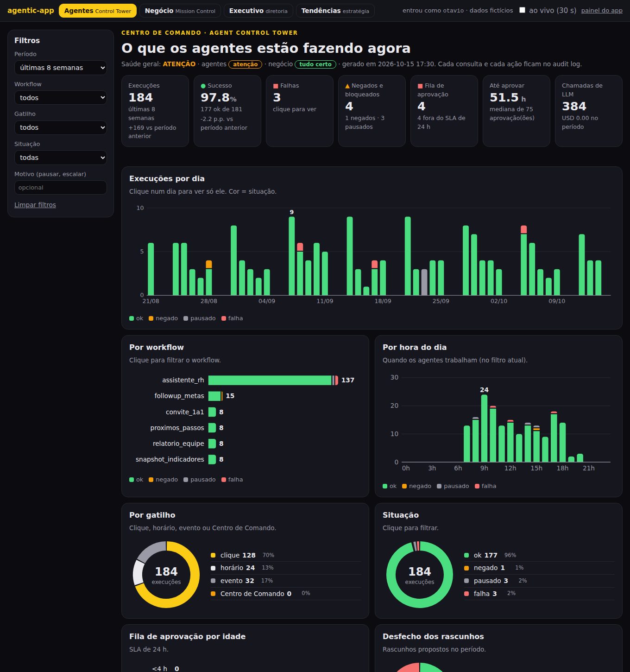Click the yellow swatch beside 'clique 128'

[213, 555]
